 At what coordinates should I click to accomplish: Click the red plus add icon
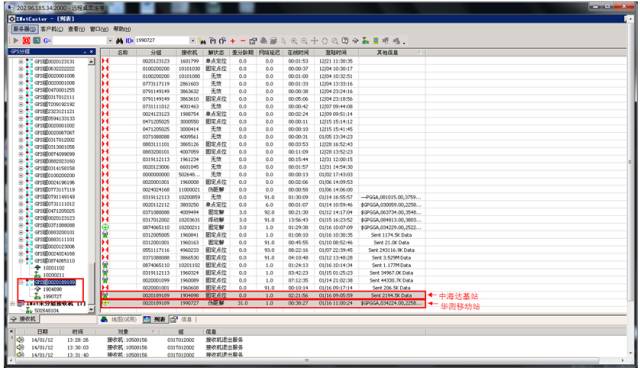pos(233,41)
